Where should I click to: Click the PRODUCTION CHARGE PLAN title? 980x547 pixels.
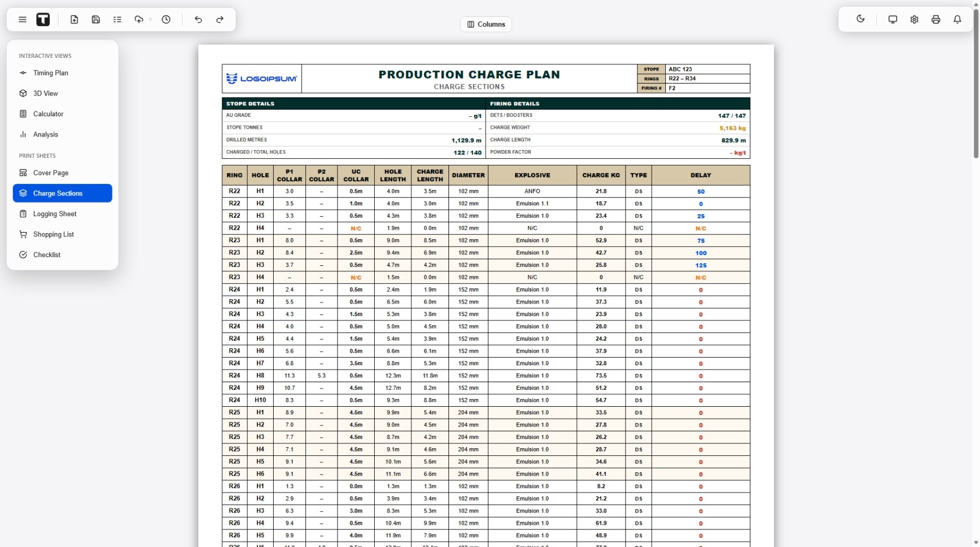tap(469, 74)
